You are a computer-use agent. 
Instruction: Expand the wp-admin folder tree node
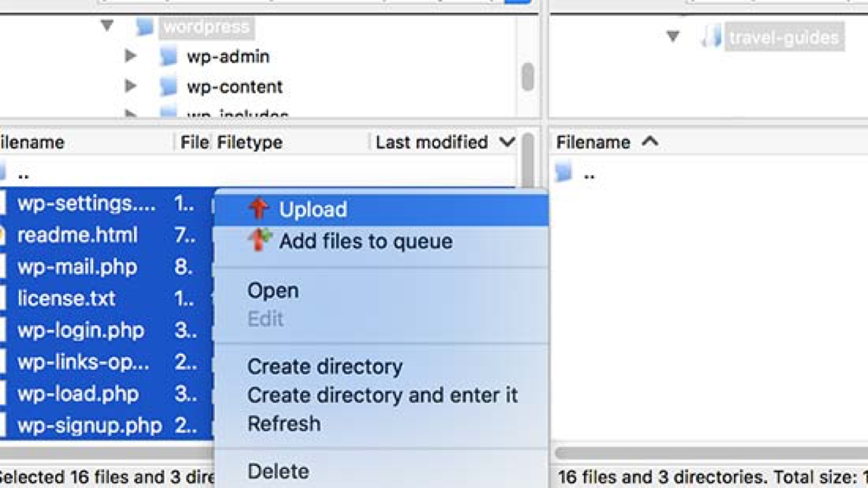[130, 56]
